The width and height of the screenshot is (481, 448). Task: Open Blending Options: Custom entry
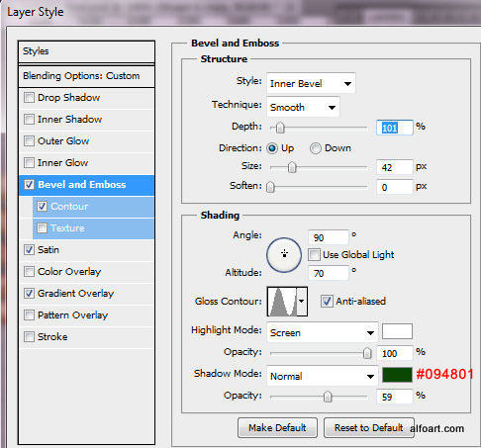pyautogui.click(x=86, y=76)
